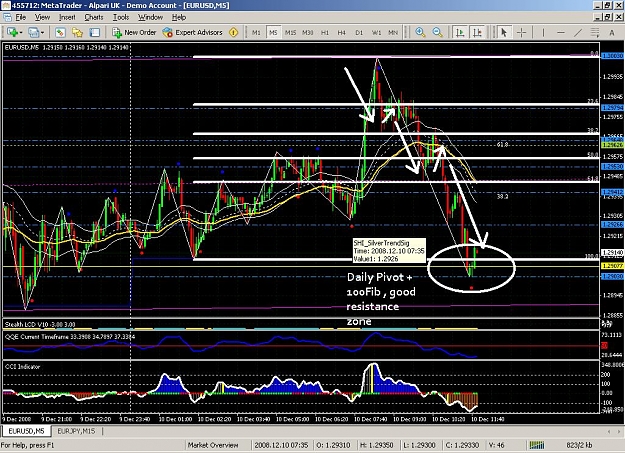The image size is (625, 453).
Task: Click the New Chart icon
Action: (12, 32)
